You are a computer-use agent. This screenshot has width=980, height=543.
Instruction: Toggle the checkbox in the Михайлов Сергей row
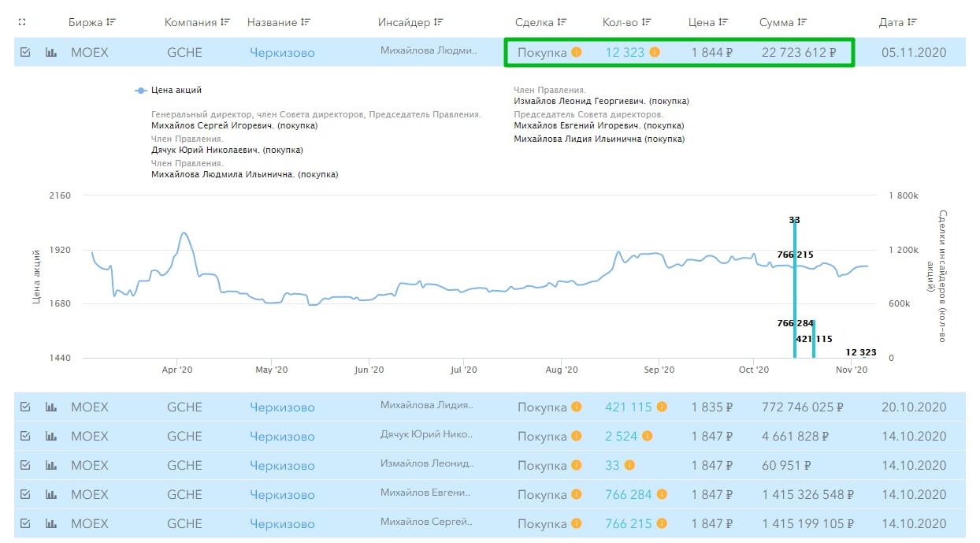click(25, 524)
